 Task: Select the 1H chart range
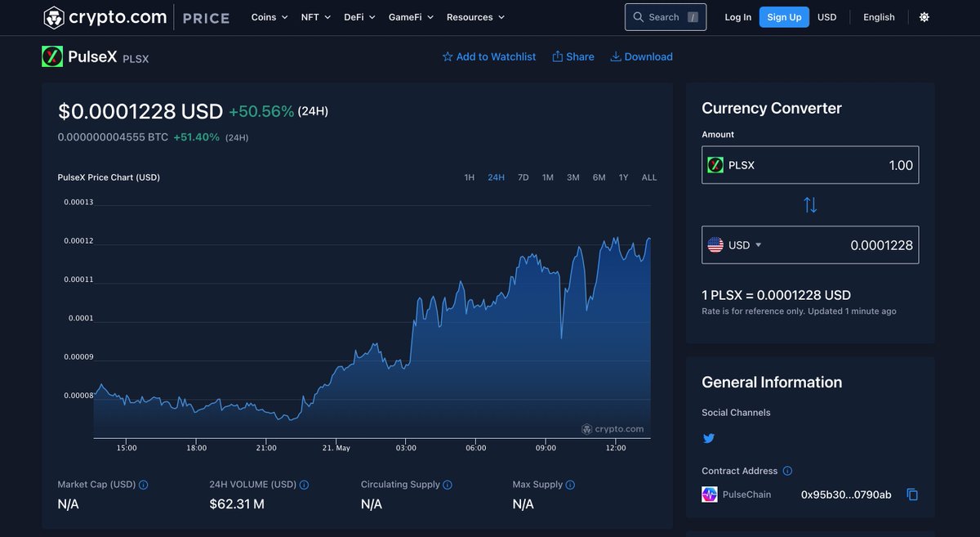tap(470, 177)
